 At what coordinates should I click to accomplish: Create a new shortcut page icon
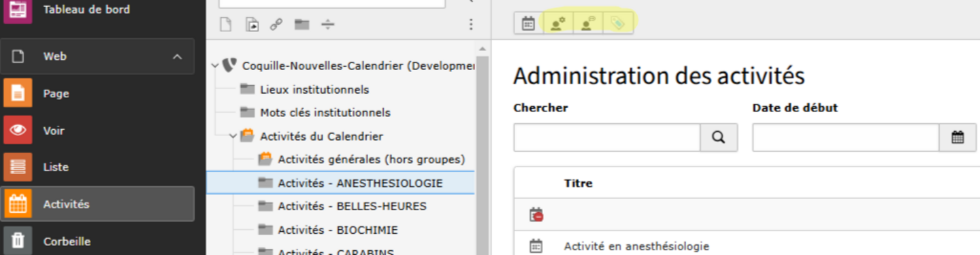pos(252,24)
